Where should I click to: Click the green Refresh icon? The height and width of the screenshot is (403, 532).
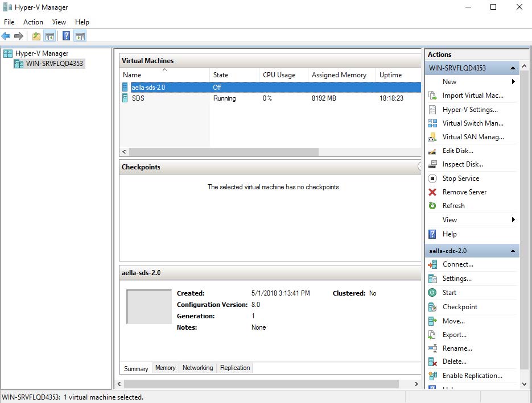coord(432,206)
